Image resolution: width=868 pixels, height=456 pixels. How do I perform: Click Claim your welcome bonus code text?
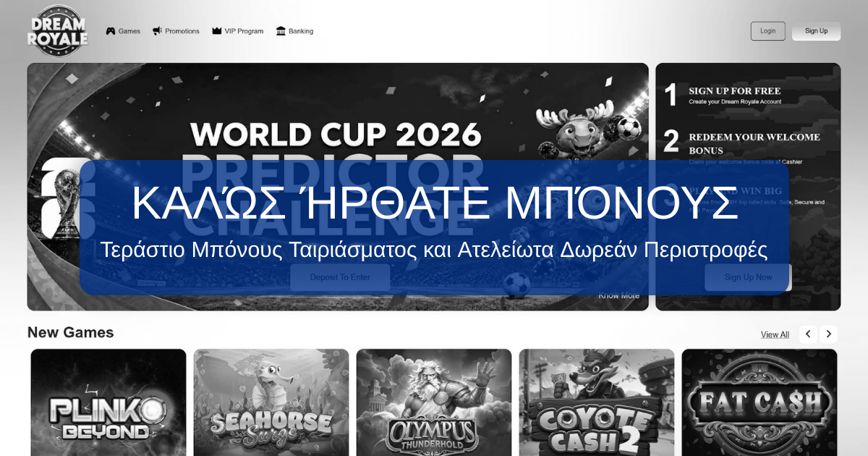pyautogui.click(x=745, y=161)
